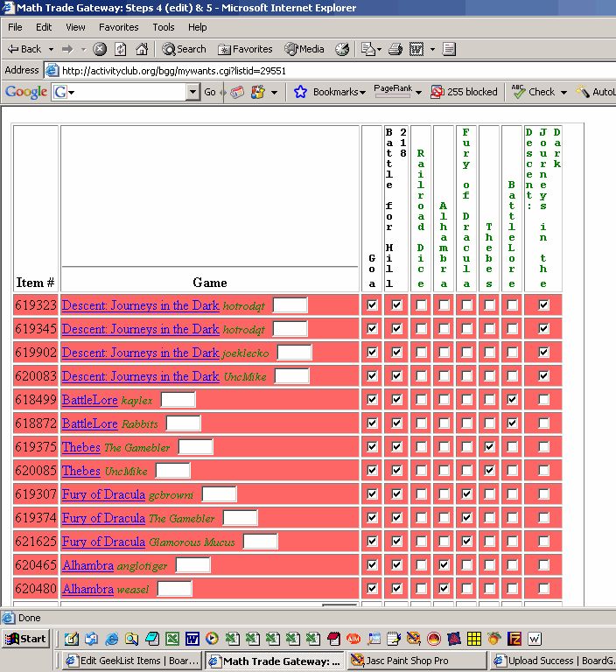Image resolution: width=616 pixels, height=672 pixels.
Task: Toggle Descent column checkbox for item 619323
Action: click(544, 305)
